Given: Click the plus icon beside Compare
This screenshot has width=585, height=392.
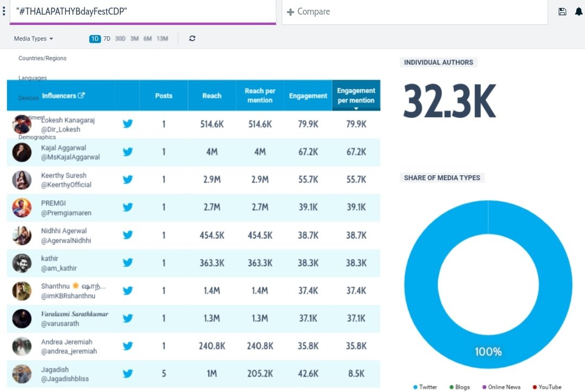Looking at the screenshot, I should tap(290, 12).
